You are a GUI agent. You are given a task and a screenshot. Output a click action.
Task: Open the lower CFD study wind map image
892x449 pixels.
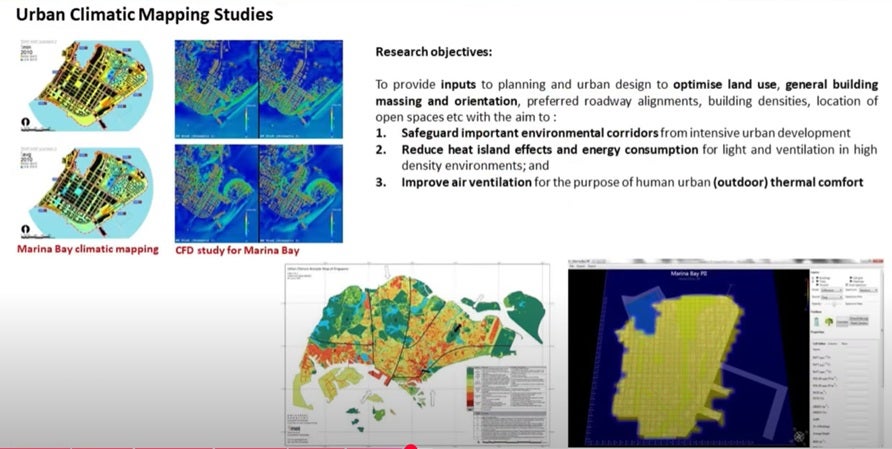coord(258,193)
